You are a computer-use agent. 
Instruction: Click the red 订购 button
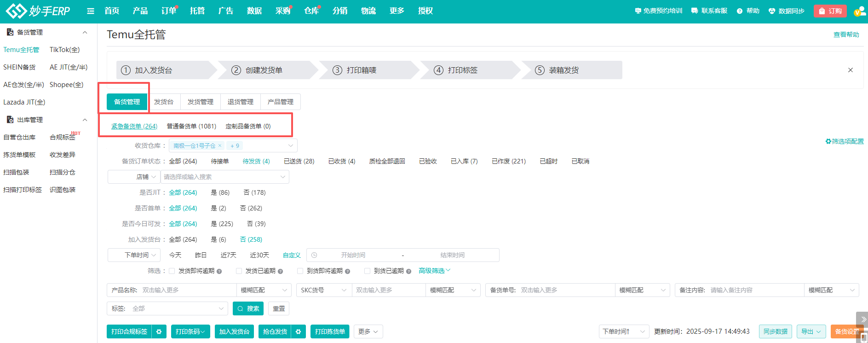(x=830, y=11)
